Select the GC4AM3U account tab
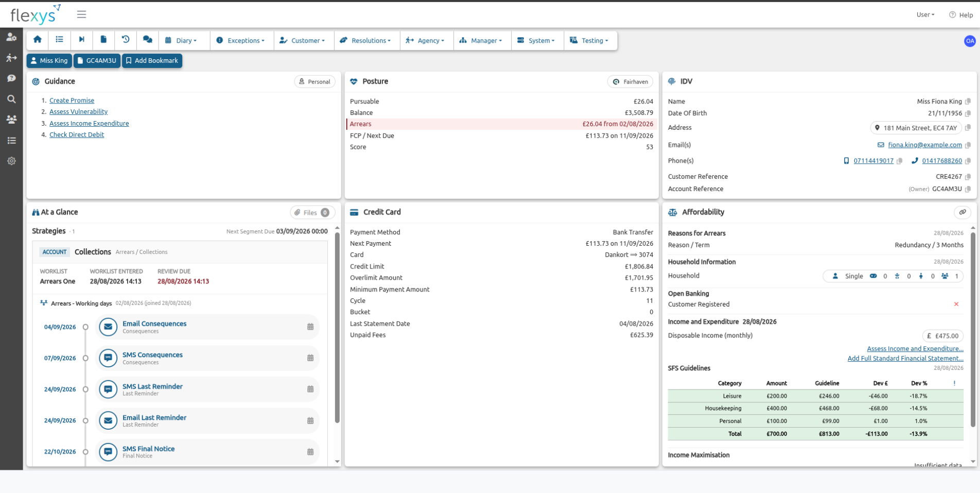 pos(97,61)
